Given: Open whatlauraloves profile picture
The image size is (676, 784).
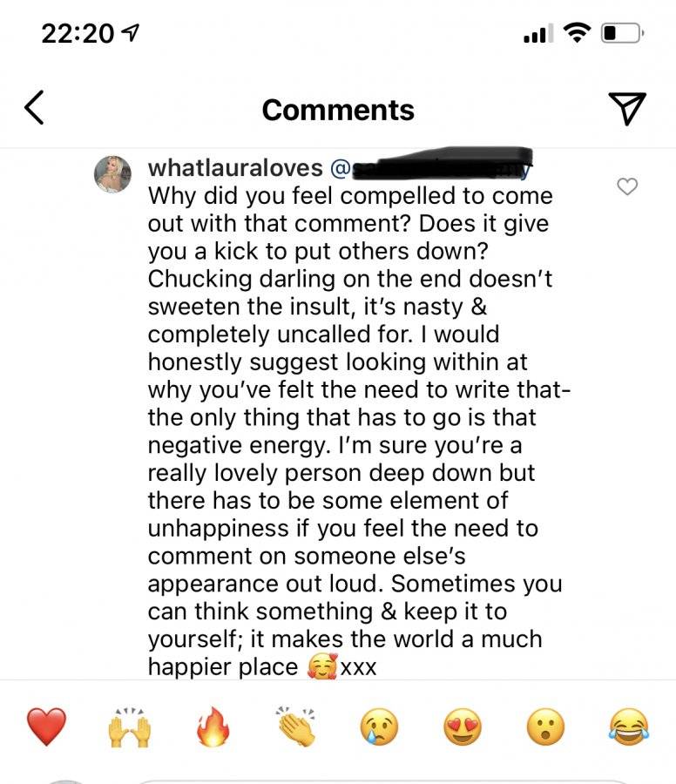Looking at the screenshot, I should point(113,174).
